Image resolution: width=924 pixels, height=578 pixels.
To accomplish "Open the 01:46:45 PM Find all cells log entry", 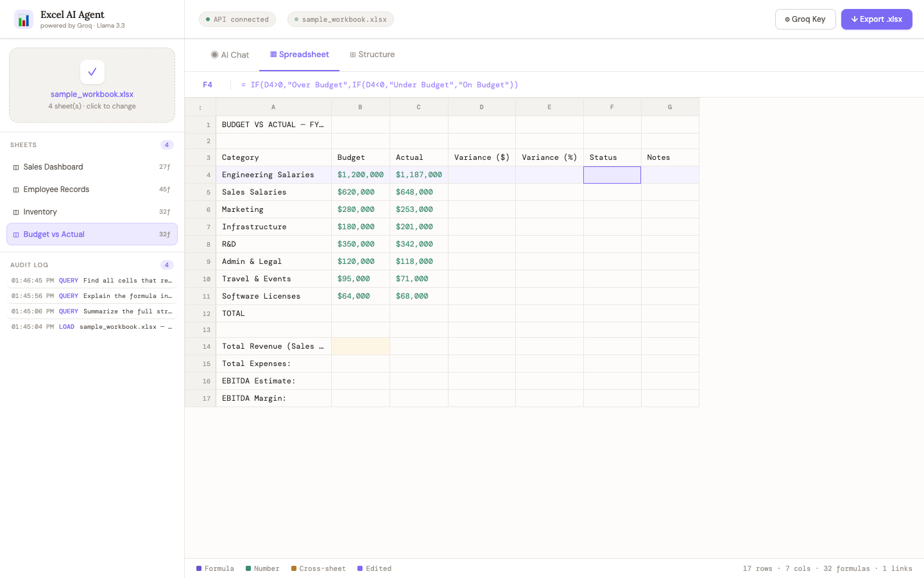I will pos(92,281).
